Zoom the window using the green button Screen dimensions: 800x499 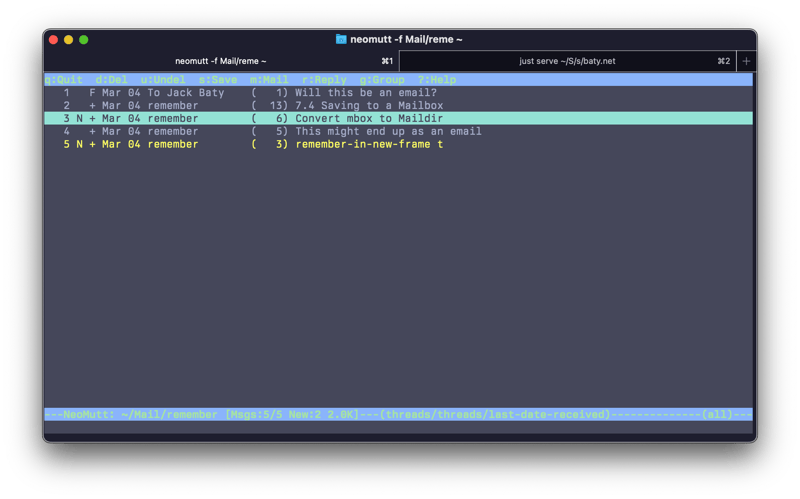pos(84,40)
